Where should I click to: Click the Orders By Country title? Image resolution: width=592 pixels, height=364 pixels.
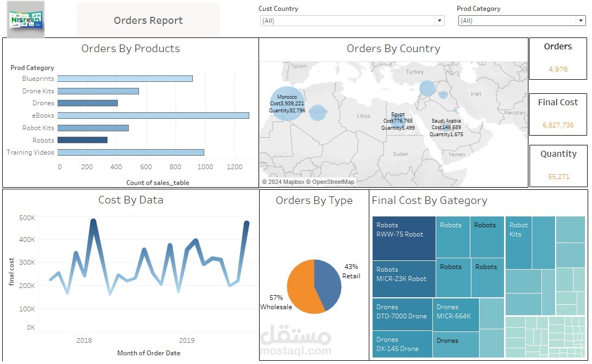point(393,48)
